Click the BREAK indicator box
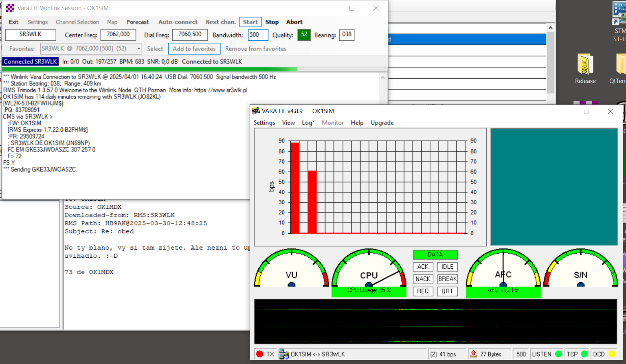This screenshot has height=364, width=626. click(448, 279)
